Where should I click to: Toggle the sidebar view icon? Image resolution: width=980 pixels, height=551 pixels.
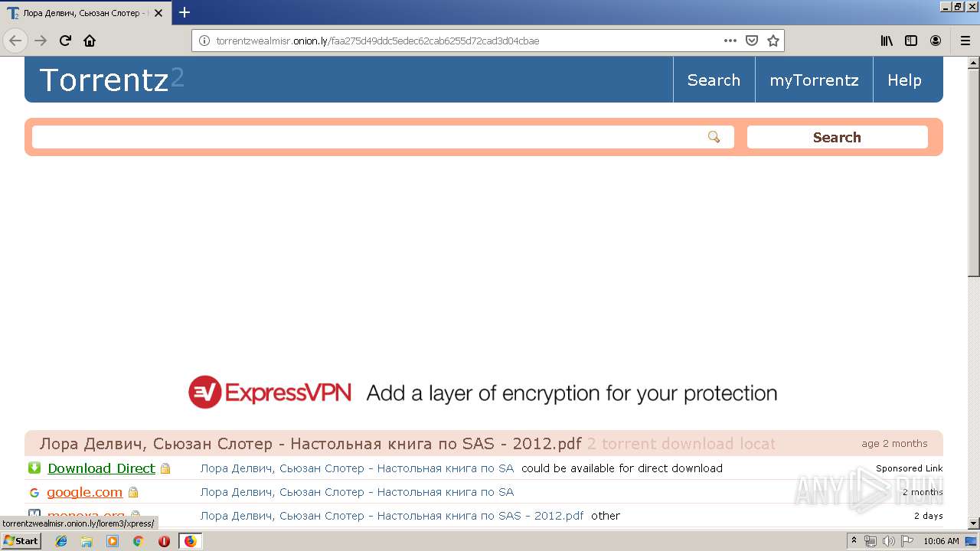(x=911, y=41)
